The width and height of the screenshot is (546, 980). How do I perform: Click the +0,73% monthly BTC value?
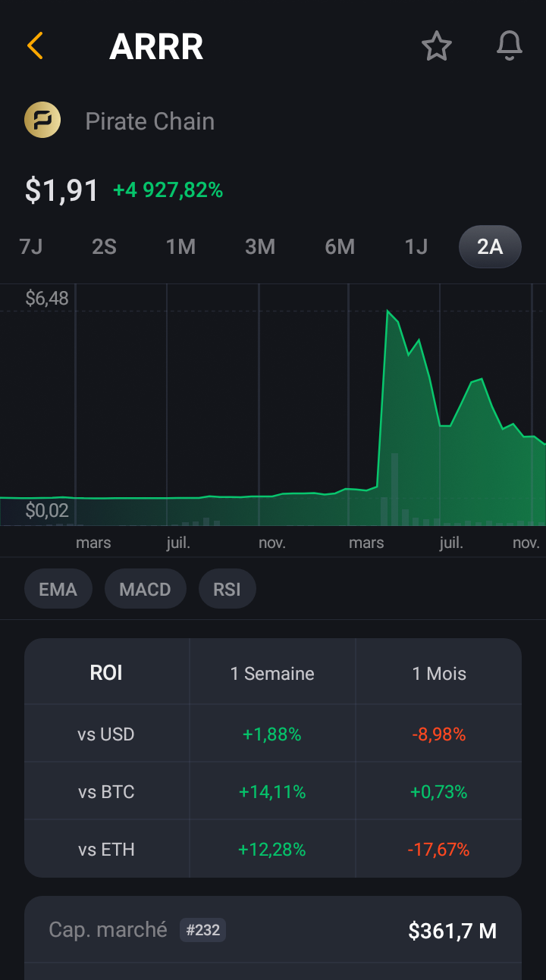point(438,792)
